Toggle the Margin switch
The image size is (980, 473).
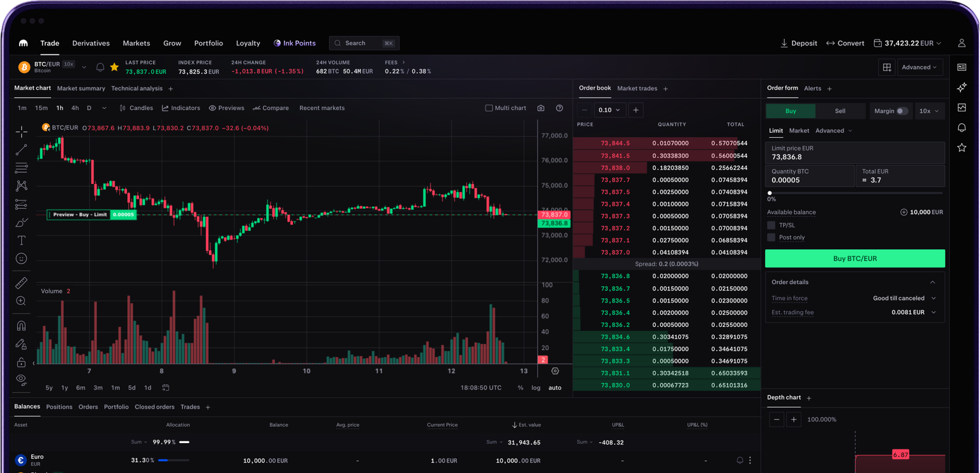pyautogui.click(x=902, y=111)
